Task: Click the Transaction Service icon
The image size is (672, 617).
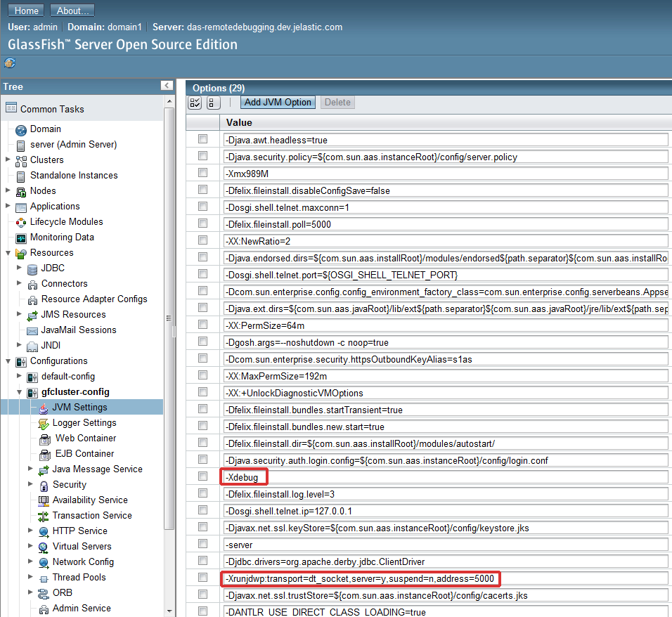Action: tap(44, 517)
